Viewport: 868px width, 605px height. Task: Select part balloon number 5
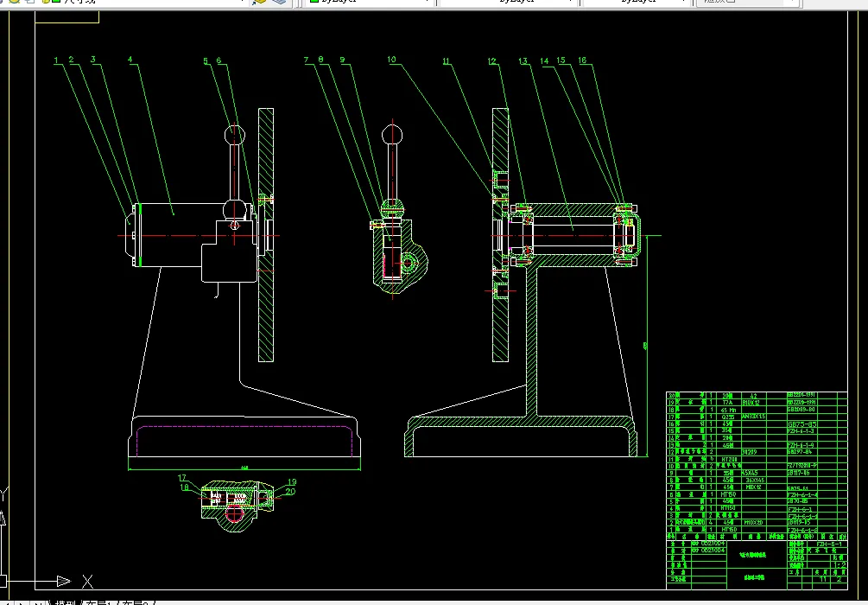206,61
